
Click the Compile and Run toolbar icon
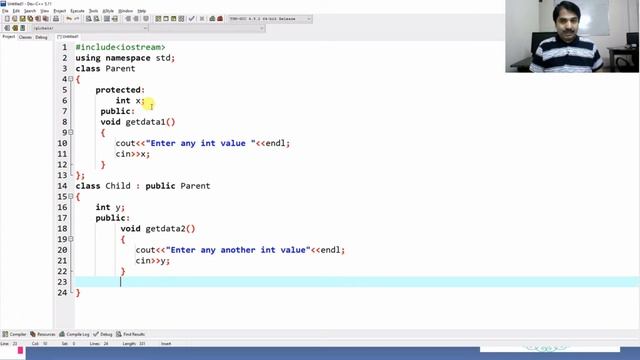point(173,19)
